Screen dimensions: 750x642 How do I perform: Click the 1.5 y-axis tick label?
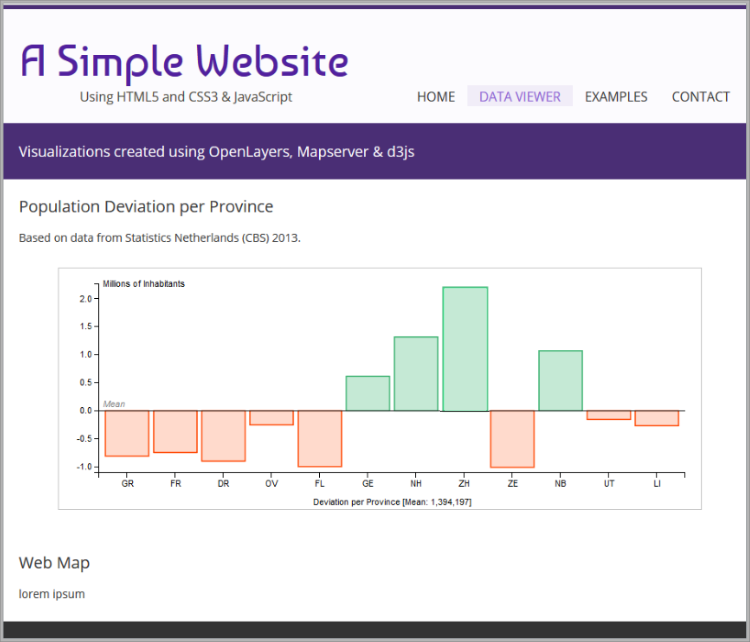86,326
